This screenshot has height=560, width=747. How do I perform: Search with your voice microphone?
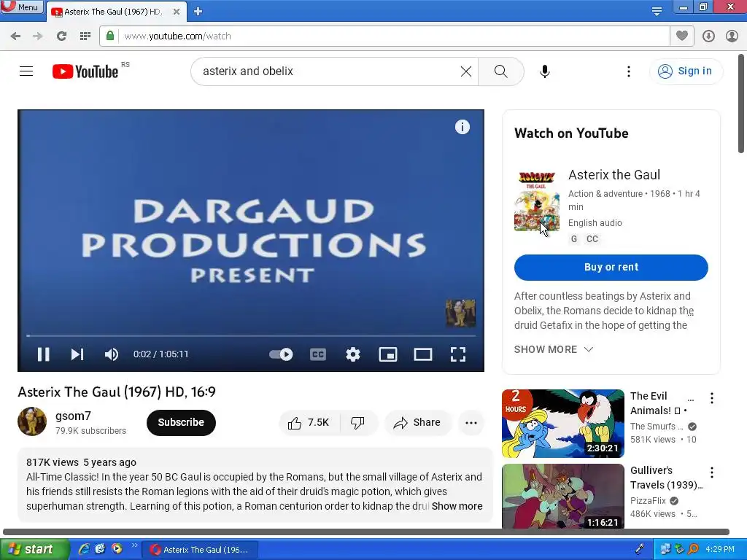(x=545, y=71)
